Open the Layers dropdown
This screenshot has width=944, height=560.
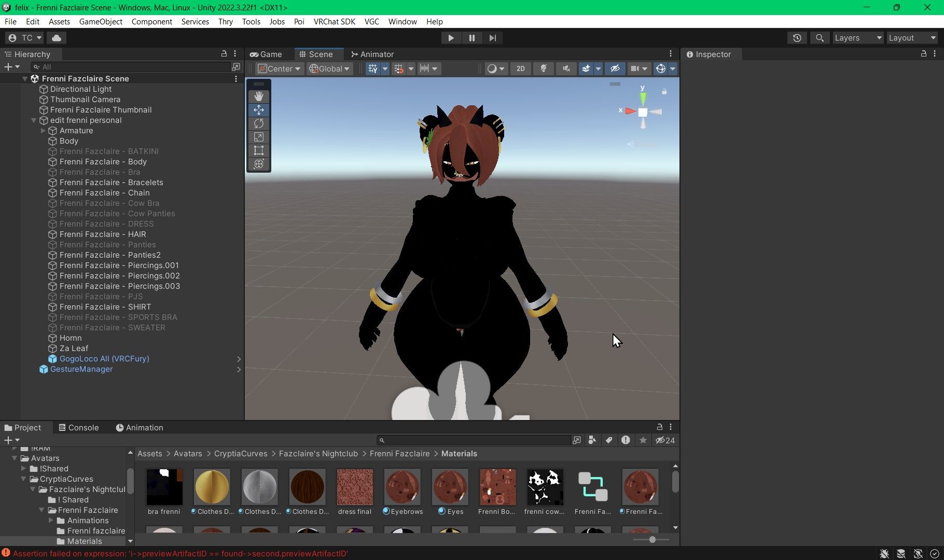857,38
